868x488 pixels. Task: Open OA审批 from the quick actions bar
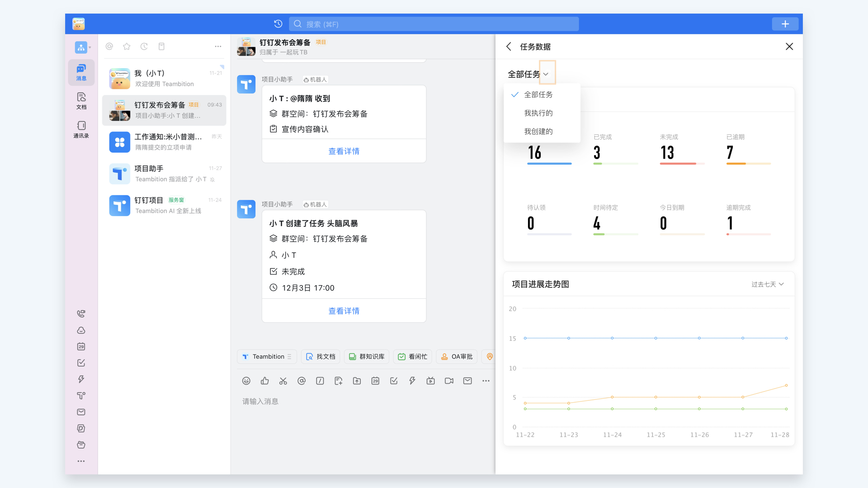coord(457,357)
